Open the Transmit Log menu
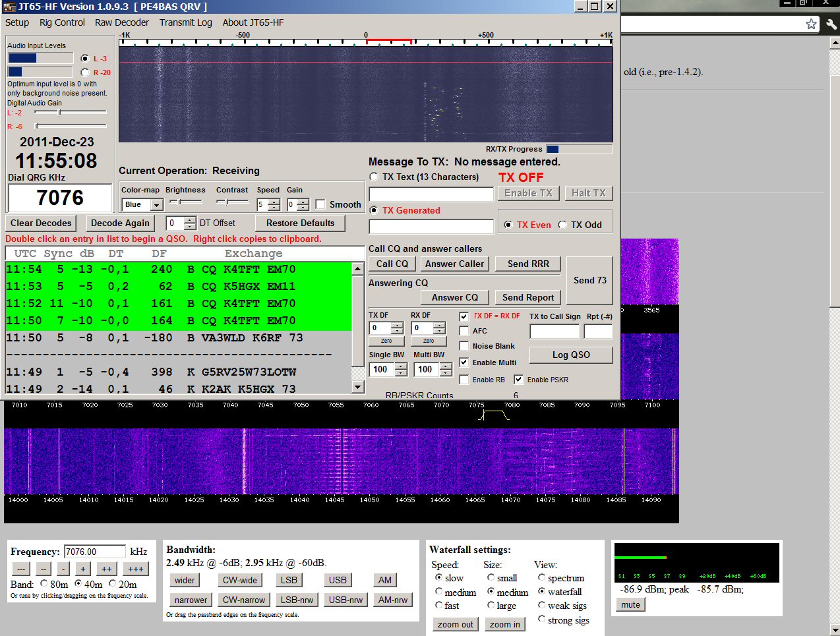 pyautogui.click(x=185, y=22)
